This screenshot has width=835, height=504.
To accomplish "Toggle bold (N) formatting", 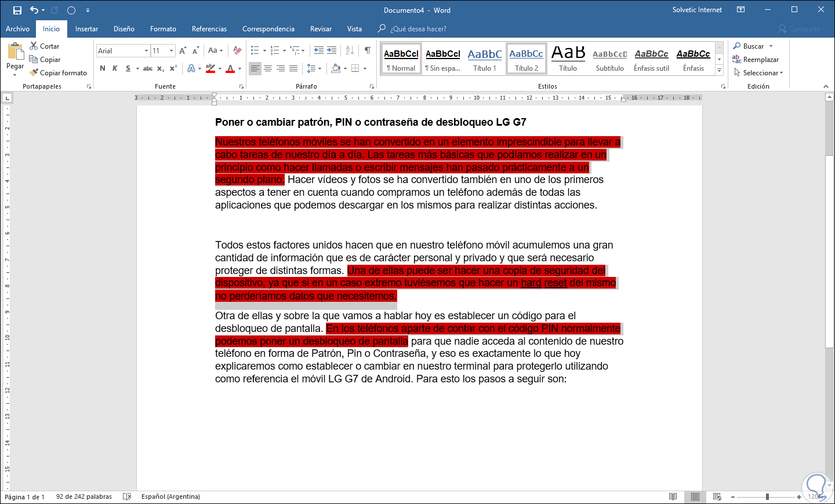I will pos(103,68).
